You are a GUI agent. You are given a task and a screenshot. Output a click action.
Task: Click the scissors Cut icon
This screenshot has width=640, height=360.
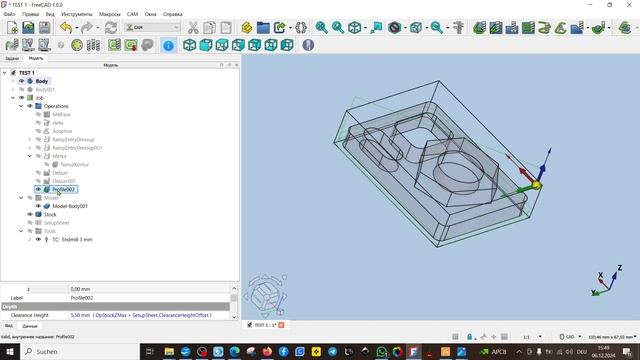193,28
